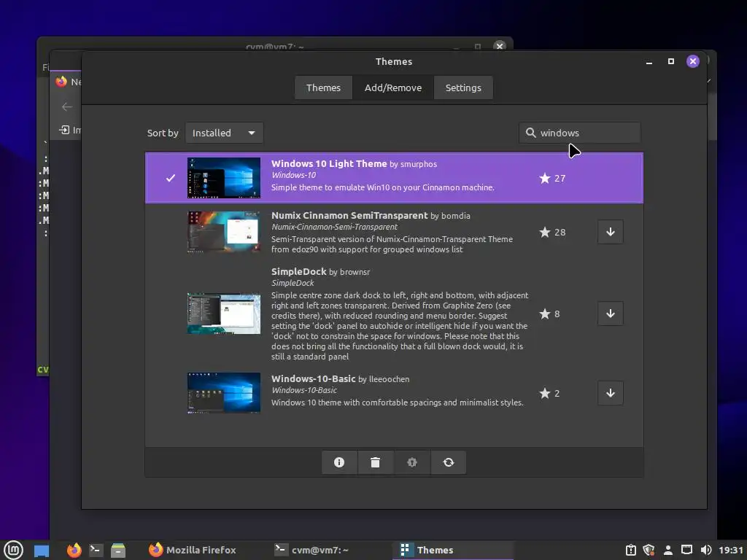Screen dimensions: 747x560
Task: Click the trash uninstall icon
Action: 376,462
